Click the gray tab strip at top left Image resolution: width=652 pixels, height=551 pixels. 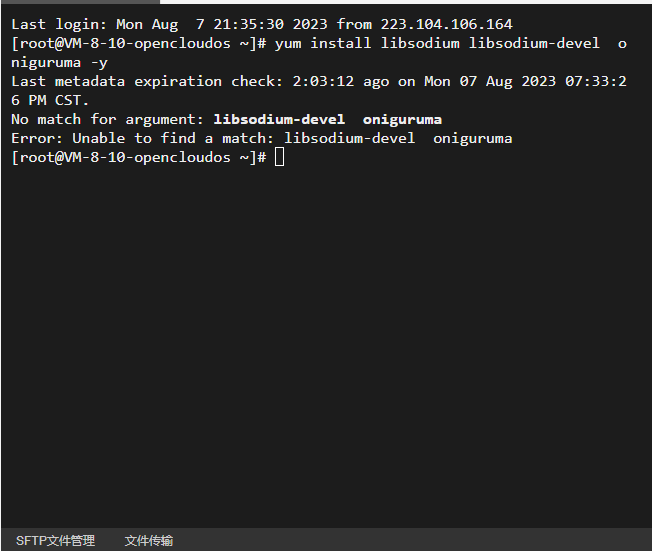click(x=80, y=2)
